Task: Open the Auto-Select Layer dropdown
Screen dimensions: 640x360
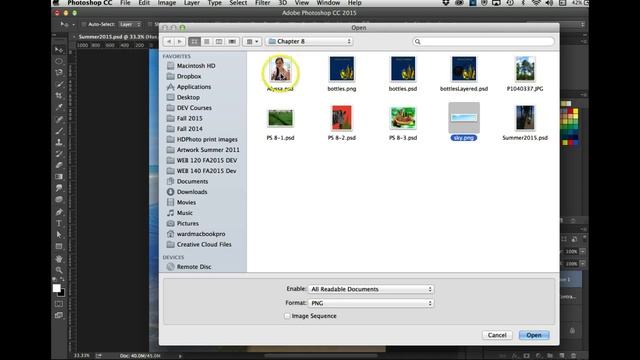Action: tap(130, 24)
